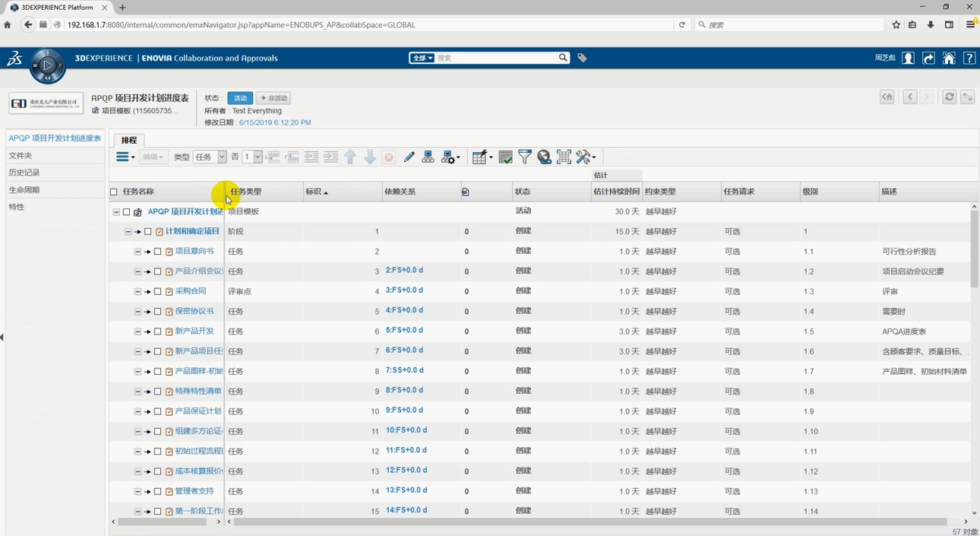Click the browser back button
The width and height of the screenshot is (980, 536).
coord(29,25)
